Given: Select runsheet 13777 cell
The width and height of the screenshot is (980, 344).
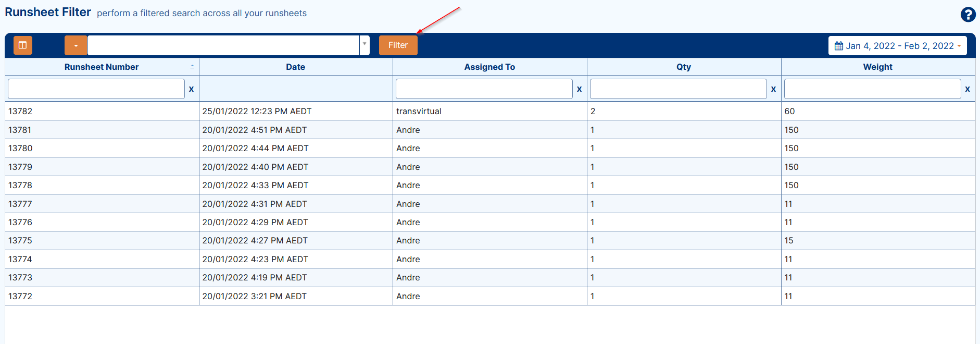Looking at the screenshot, I should pos(102,204).
